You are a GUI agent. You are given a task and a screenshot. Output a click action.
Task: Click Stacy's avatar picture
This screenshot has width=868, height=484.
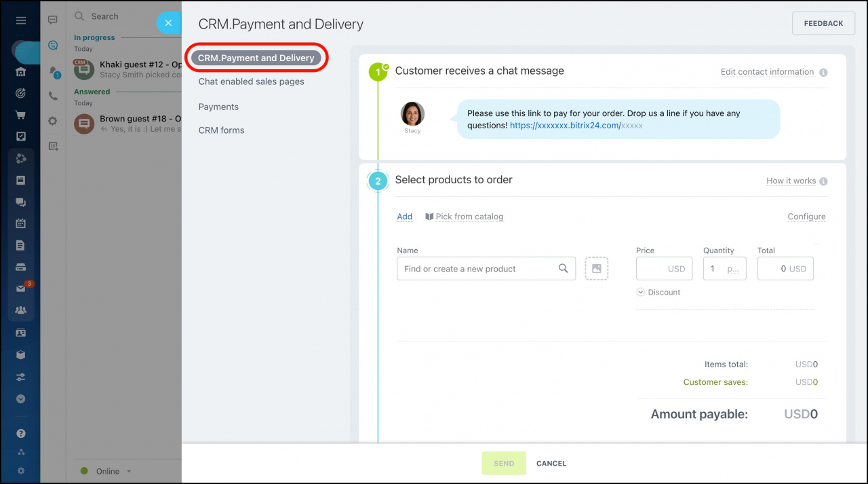coord(412,113)
